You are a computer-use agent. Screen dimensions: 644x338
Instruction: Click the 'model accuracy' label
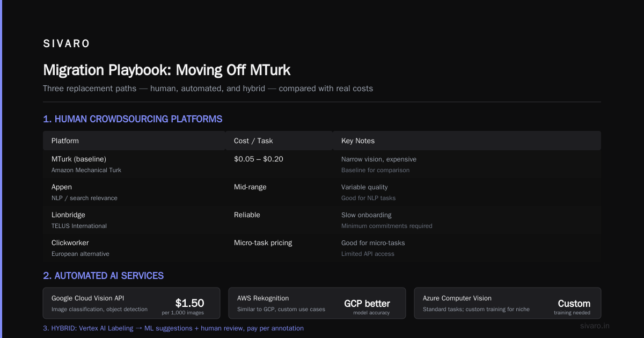point(371,313)
